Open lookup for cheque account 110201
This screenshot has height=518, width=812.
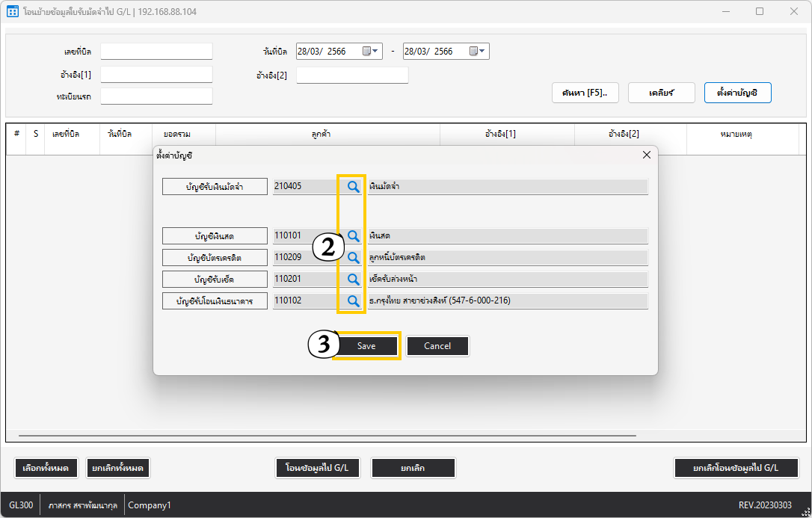pyautogui.click(x=353, y=280)
